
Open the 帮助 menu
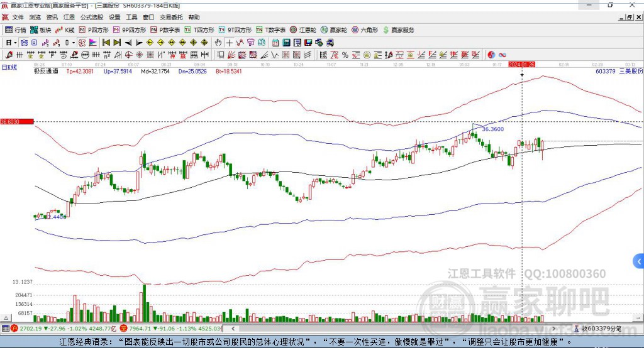click(x=194, y=17)
